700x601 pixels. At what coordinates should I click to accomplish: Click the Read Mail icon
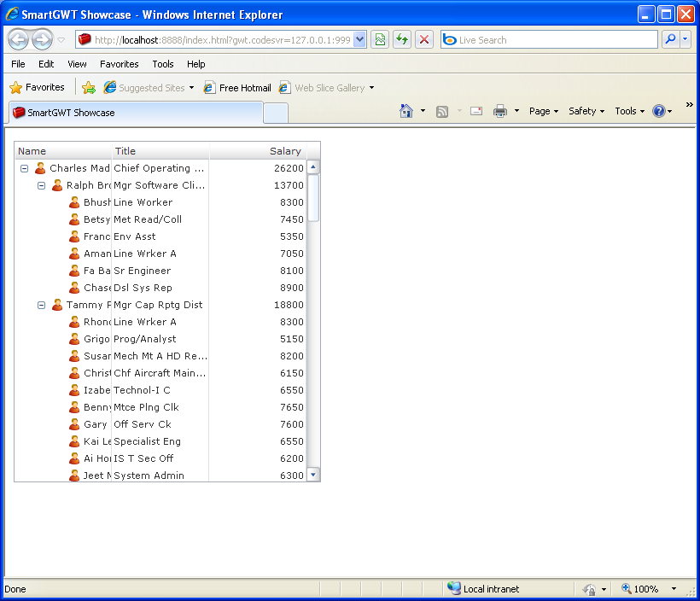tap(476, 111)
